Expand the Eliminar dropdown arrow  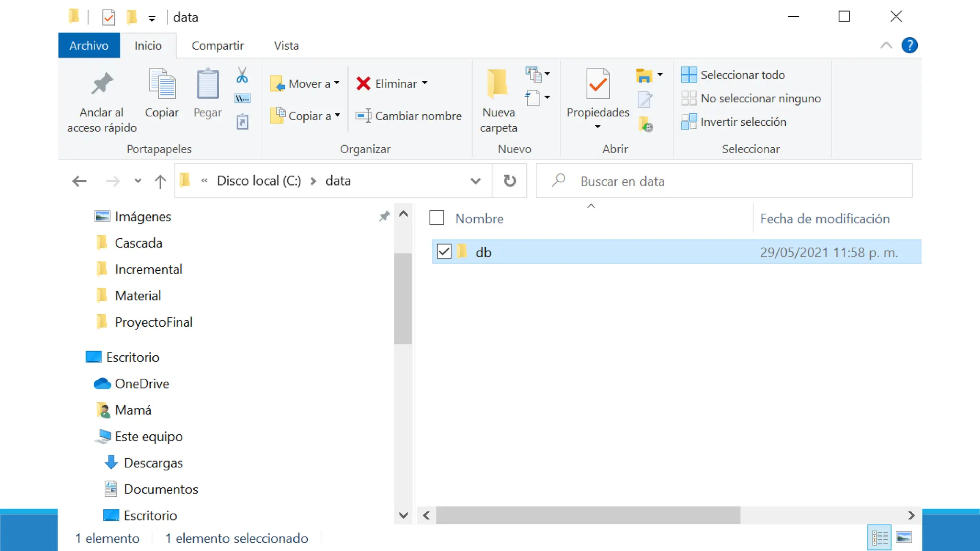coord(425,83)
